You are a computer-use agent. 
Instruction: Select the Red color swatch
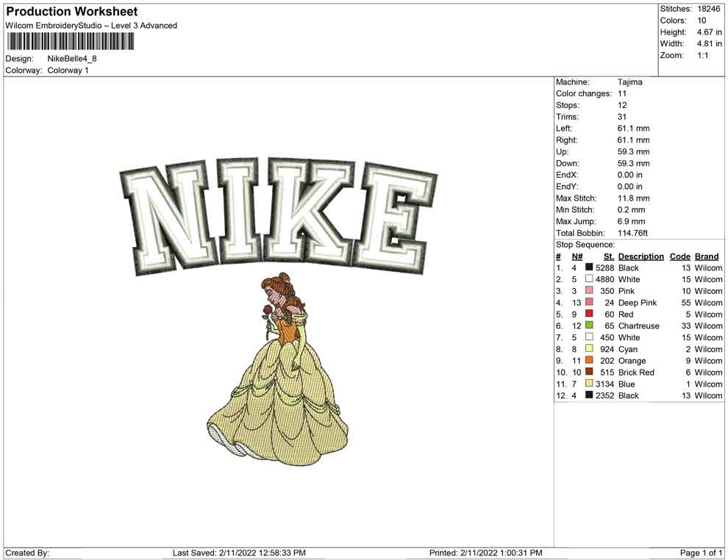pyautogui.click(x=589, y=314)
